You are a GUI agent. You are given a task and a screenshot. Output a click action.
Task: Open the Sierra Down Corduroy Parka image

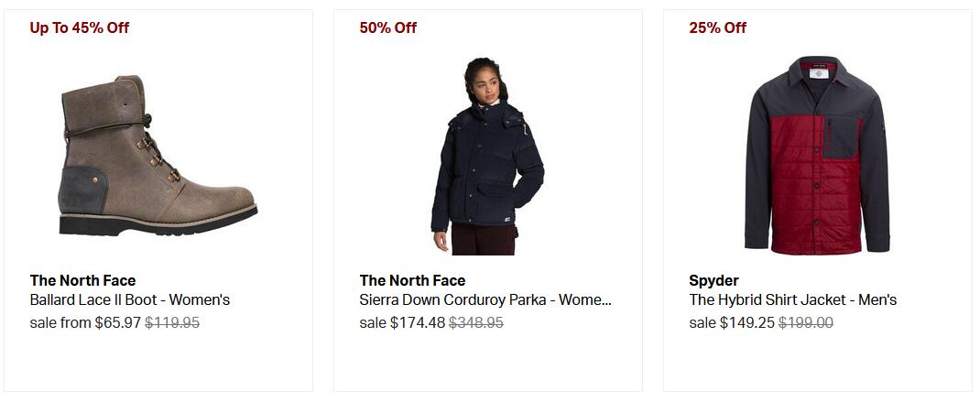(x=487, y=156)
